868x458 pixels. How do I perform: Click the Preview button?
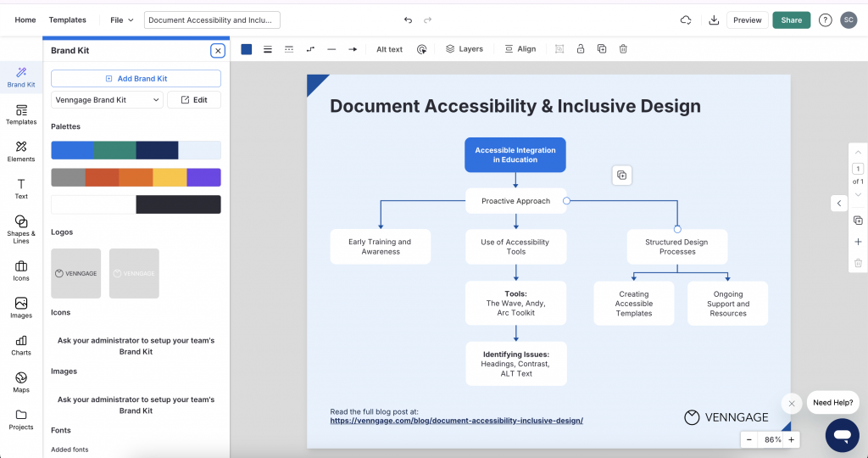click(748, 20)
